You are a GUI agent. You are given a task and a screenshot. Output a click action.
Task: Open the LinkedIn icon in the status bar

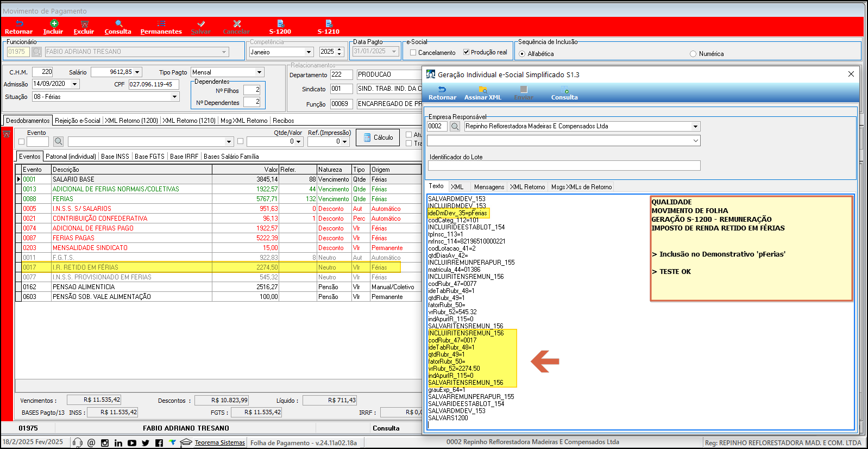(x=118, y=443)
